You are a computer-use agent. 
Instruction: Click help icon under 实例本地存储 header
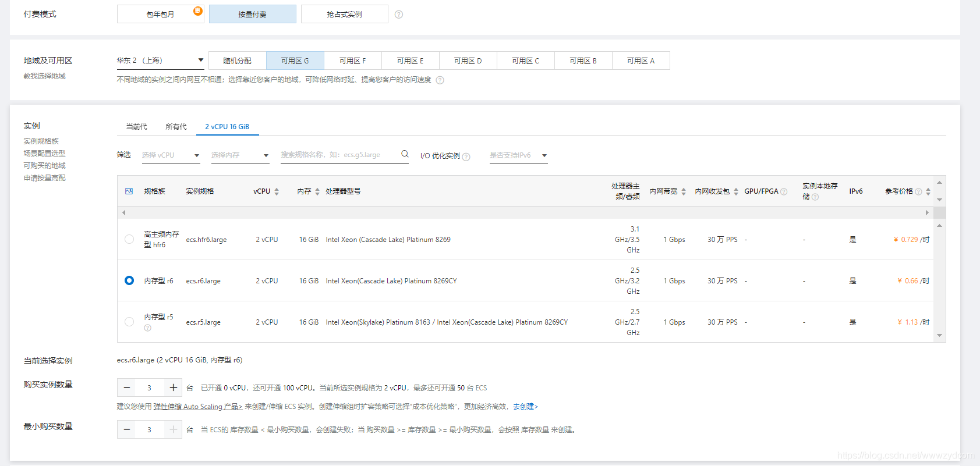click(x=815, y=197)
